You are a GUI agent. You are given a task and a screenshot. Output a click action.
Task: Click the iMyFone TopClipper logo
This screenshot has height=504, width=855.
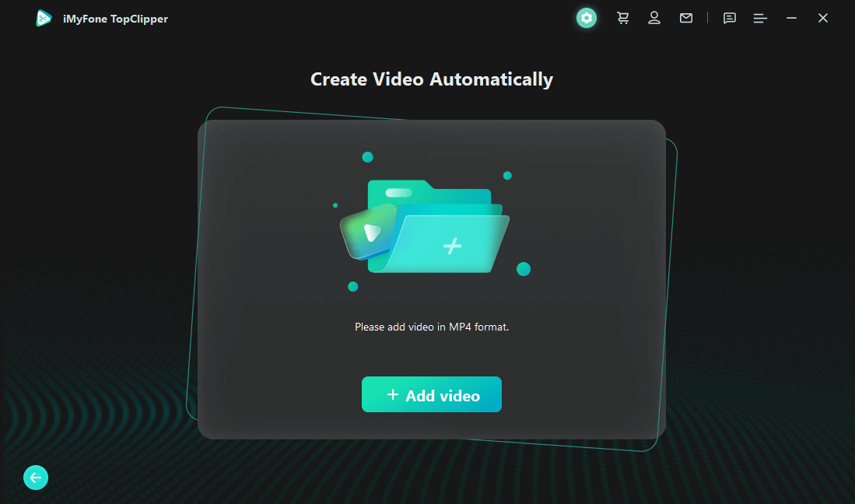coord(44,19)
